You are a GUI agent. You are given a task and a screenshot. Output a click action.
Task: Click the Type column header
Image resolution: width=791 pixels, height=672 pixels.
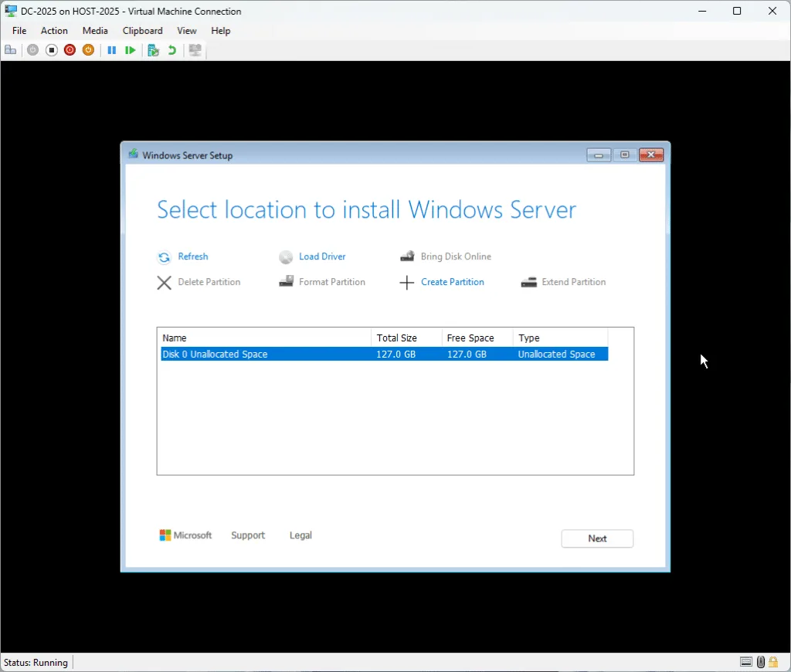(x=561, y=338)
